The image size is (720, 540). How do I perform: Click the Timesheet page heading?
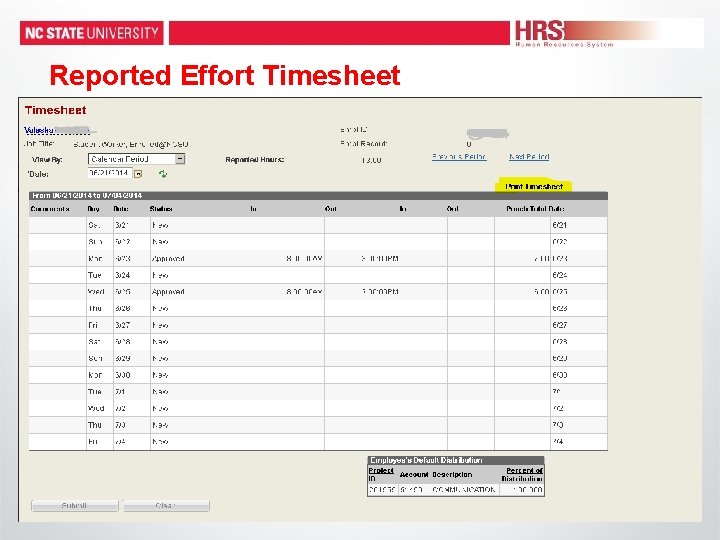tap(56, 110)
